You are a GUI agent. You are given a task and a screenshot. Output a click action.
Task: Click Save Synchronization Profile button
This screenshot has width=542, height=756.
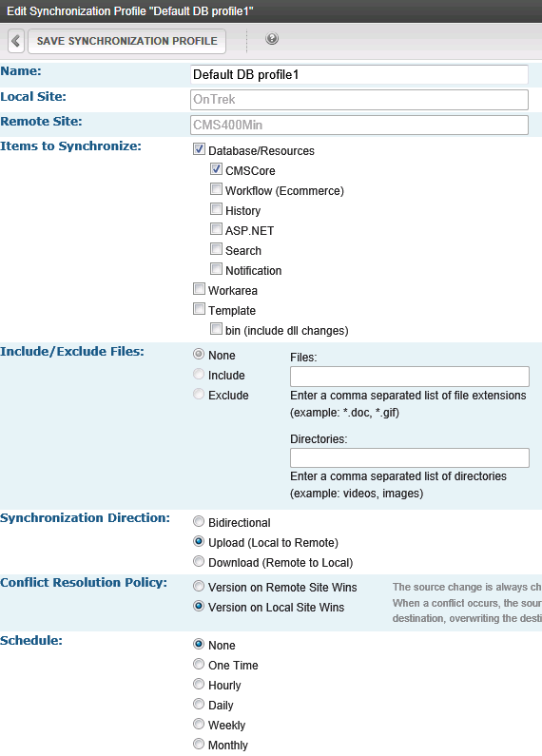pyautogui.click(x=126, y=41)
